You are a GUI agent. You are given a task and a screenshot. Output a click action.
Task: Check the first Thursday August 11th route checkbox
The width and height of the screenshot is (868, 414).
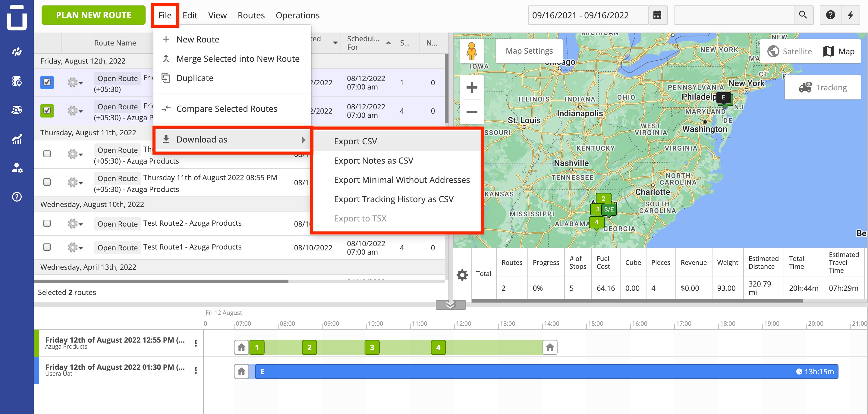47,154
